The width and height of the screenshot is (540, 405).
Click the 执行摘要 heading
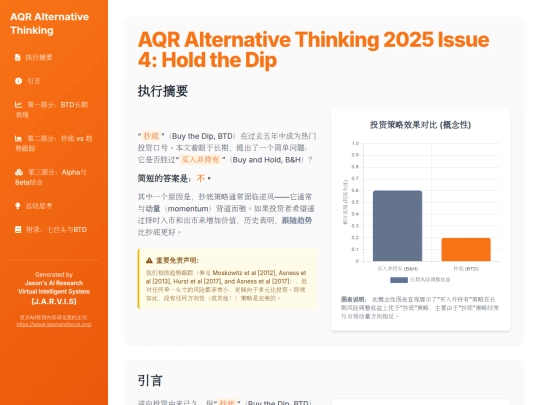pyautogui.click(x=163, y=91)
